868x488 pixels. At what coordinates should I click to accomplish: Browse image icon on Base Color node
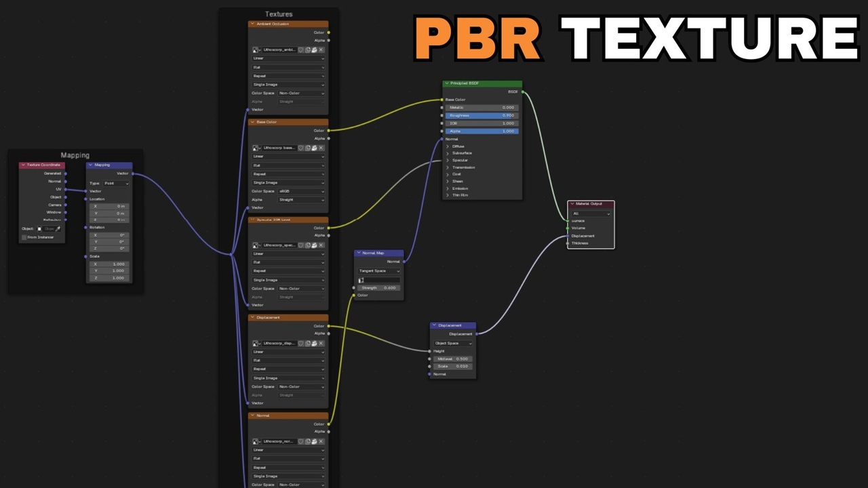tap(256, 148)
